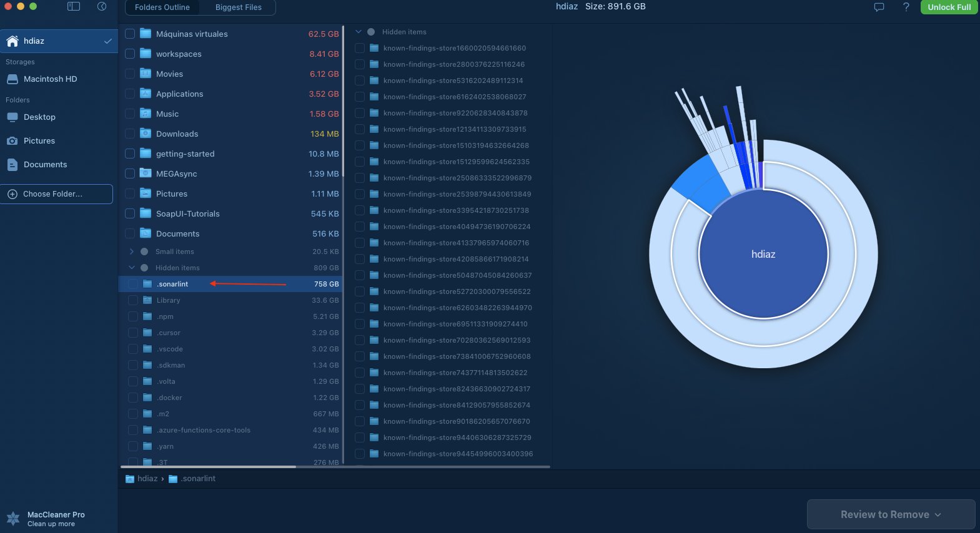Click the MacCleaner Pro promo icon
Image resolution: width=980 pixels, height=533 pixels.
click(x=13, y=519)
